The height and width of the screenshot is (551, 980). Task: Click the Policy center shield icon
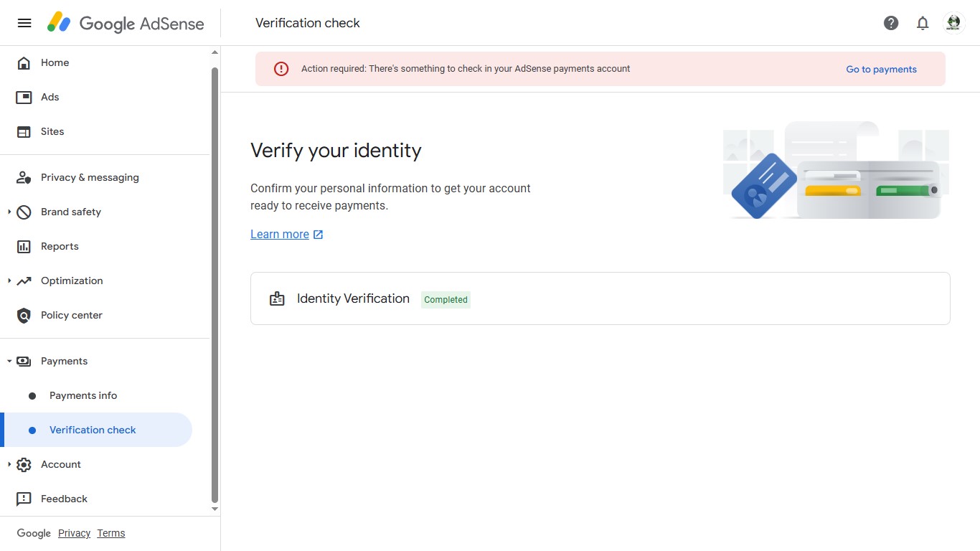coord(24,316)
